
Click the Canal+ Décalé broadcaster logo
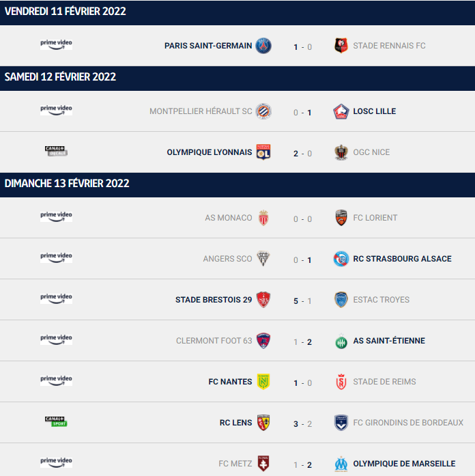pos(56,151)
